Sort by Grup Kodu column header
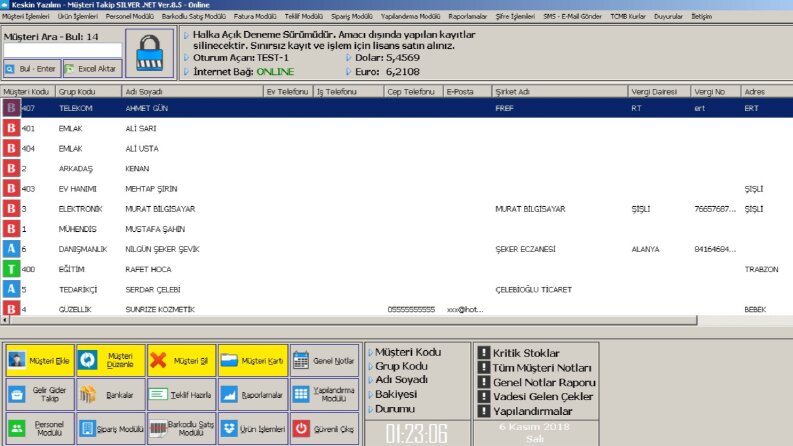The image size is (793, 446). 88,92
